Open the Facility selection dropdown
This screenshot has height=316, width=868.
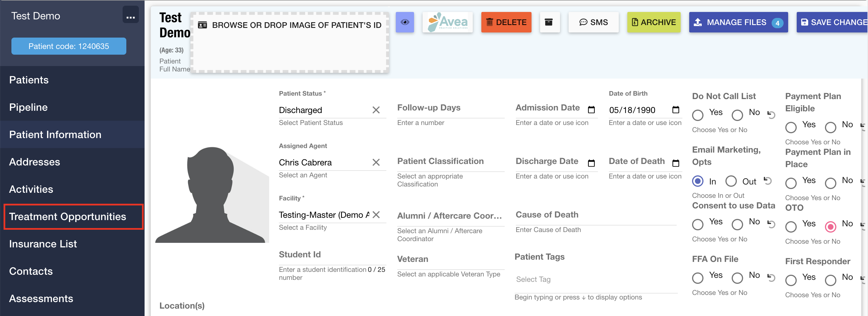point(320,215)
